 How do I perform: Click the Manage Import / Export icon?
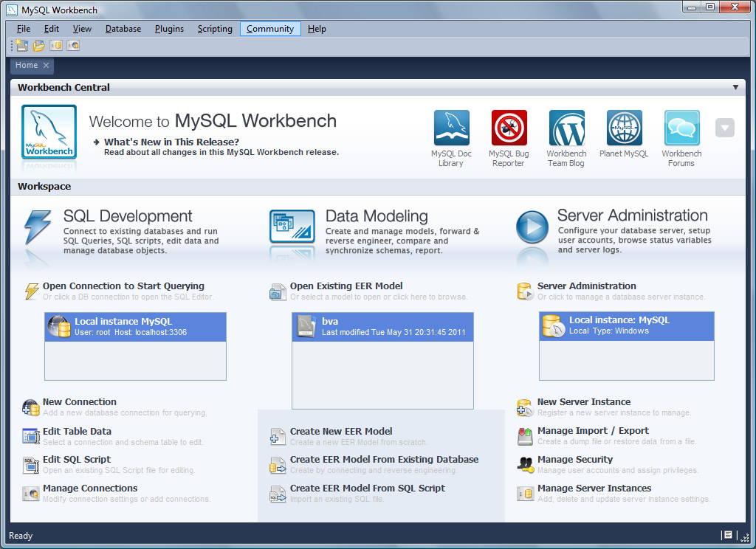tap(525, 436)
